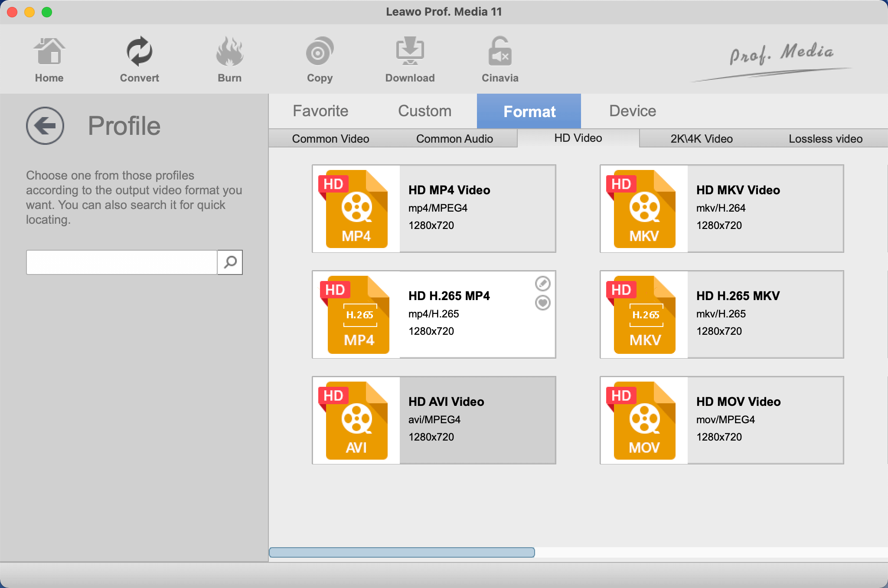Image resolution: width=888 pixels, height=588 pixels.
Task: Switch to the Device category
Action: (632, 111)
